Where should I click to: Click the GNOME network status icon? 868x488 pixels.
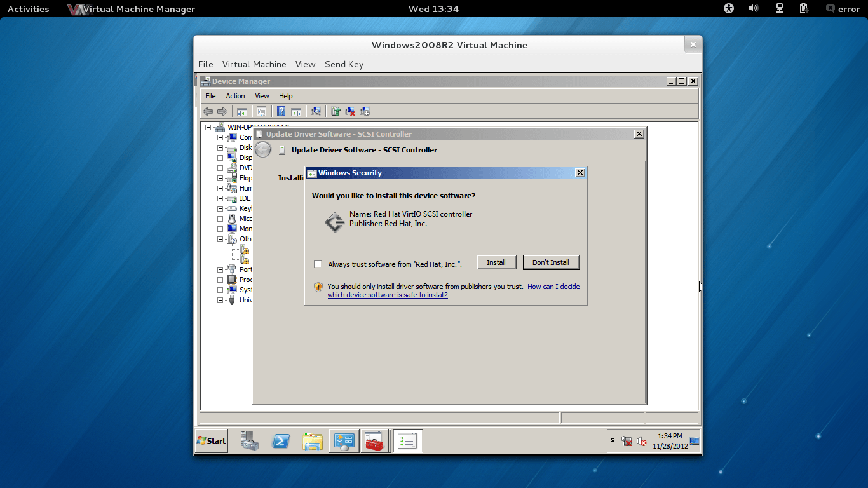click(x=779, y=8)
